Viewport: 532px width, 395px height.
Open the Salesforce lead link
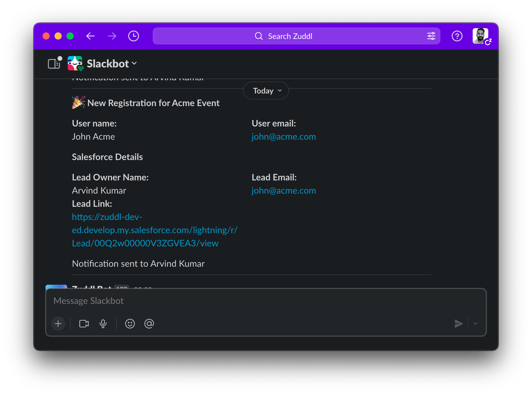click(x=154, y=230)
